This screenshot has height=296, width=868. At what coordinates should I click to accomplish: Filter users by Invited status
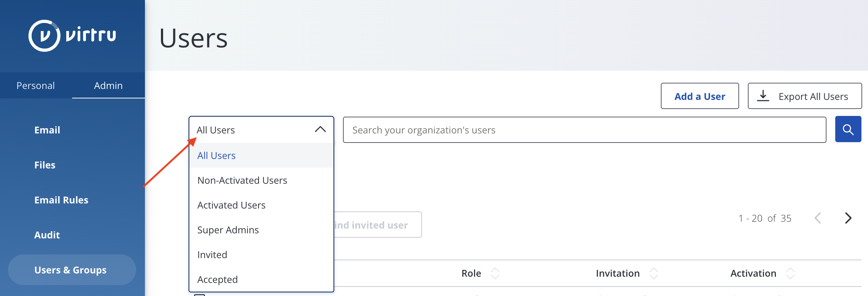click(261, 255)
